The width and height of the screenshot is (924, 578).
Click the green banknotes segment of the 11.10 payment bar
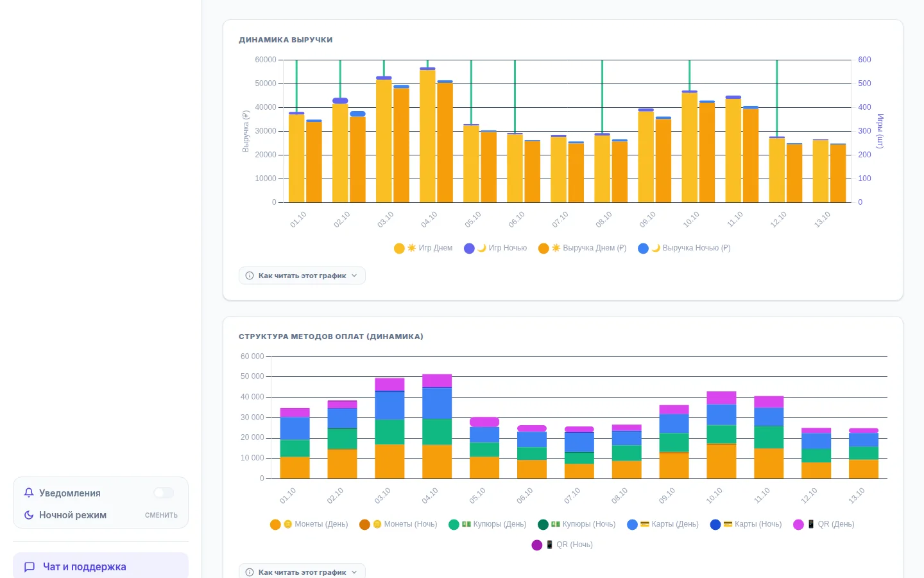pos(769,437)
